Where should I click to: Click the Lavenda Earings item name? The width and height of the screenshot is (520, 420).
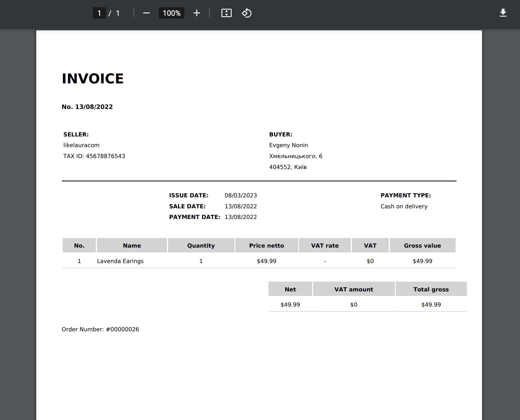tap(120, 261)
